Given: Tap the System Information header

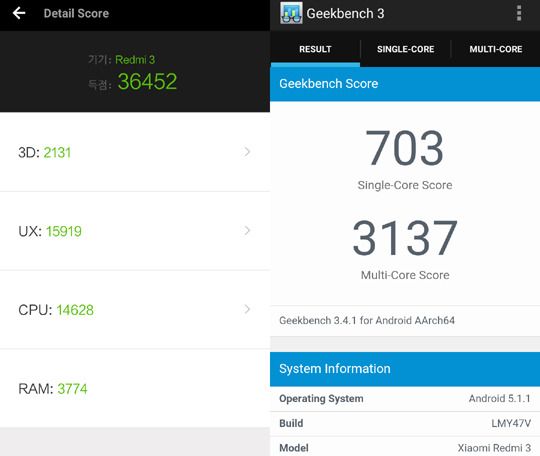Looking at the screenshot, I should (x=405, y=369).
